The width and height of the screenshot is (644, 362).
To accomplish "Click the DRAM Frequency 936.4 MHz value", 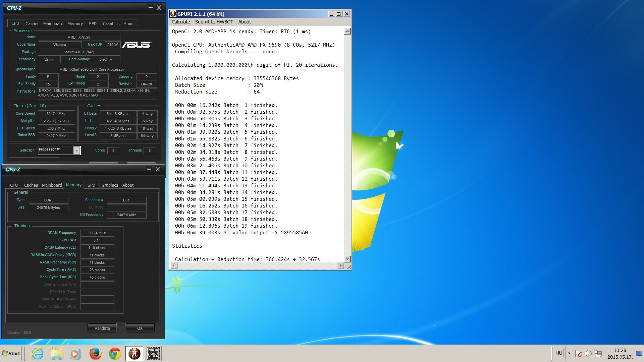I will point(97,233).
